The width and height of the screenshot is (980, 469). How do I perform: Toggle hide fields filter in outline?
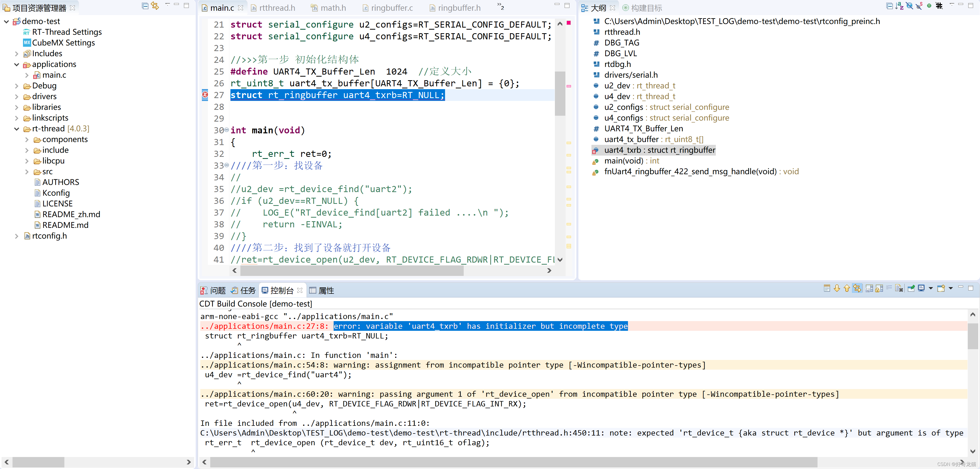click(x=909, y=6)
